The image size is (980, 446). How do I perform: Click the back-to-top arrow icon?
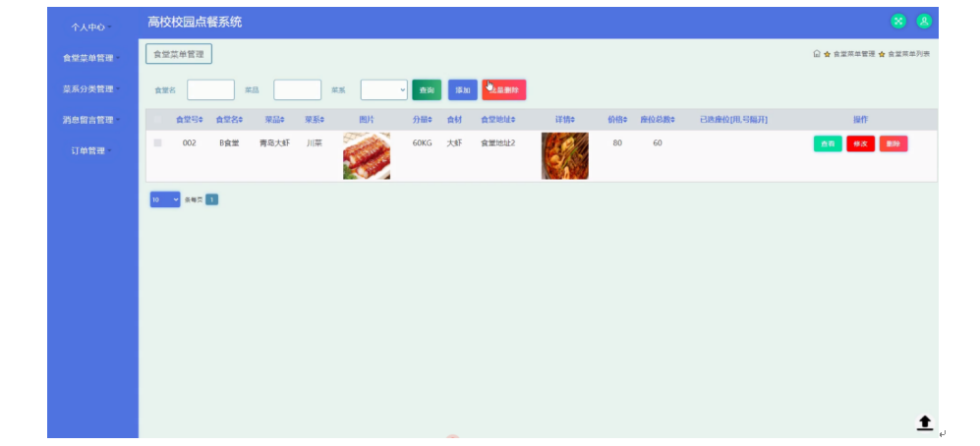point(924,422)
